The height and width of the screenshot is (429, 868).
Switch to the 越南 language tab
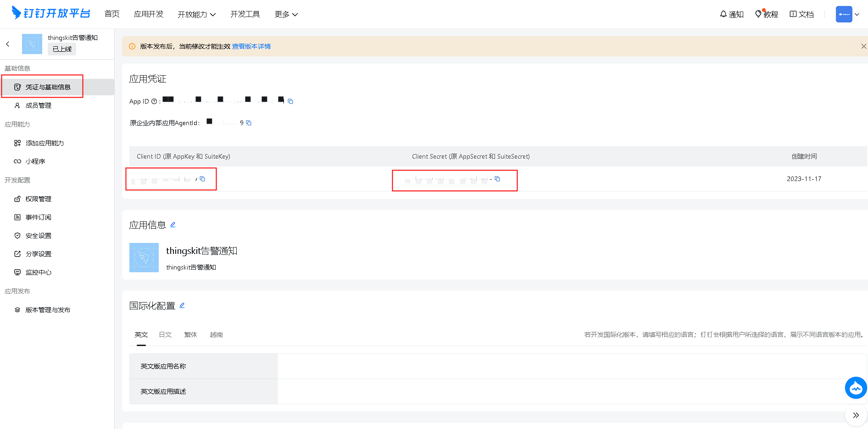point(216,335)
